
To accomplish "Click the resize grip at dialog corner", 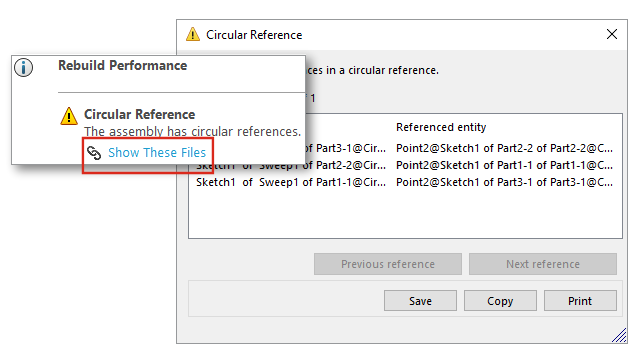I will click(619, 335).
